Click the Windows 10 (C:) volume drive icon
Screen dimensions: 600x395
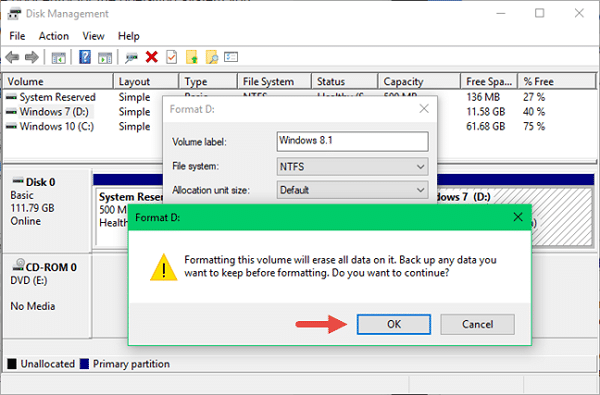click(11, 126)
